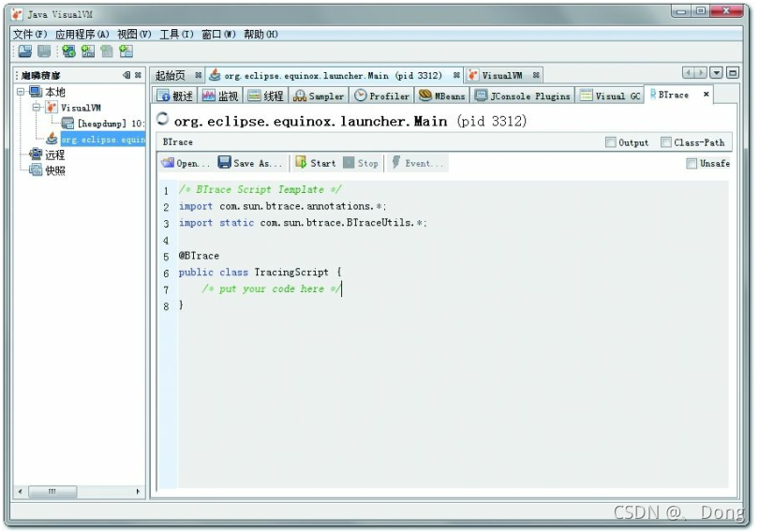
Task: Click the Java cup icon of the eclipse tree node
Action: [52, 139]
